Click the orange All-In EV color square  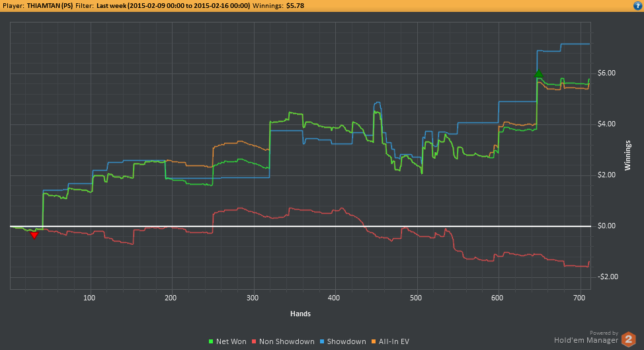pos(374,341)
